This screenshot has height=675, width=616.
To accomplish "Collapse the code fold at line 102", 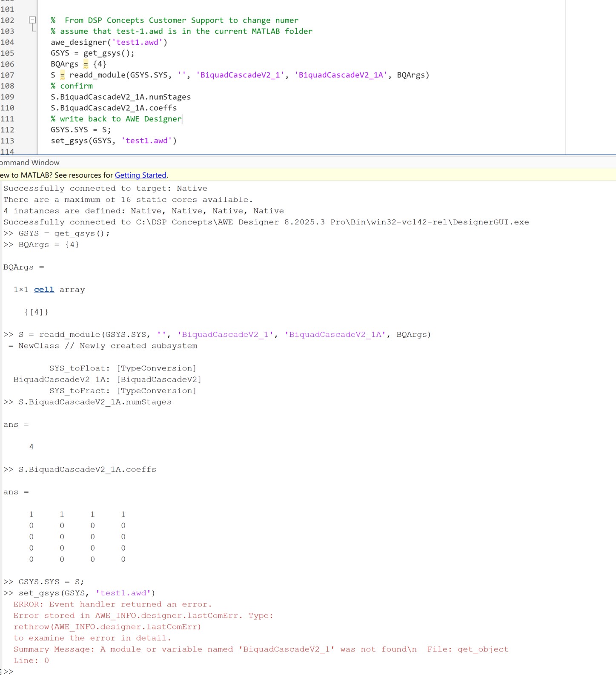I will (x=32, y=20).
